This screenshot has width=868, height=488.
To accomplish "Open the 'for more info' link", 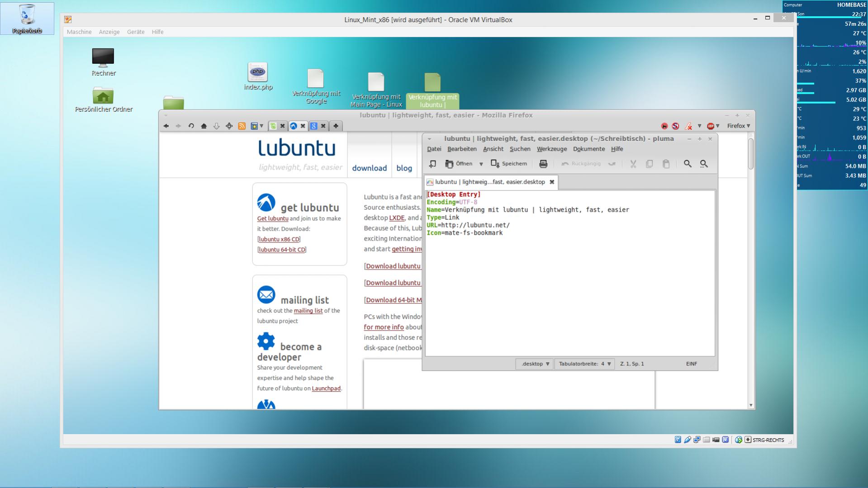I will tap(384, 327).
